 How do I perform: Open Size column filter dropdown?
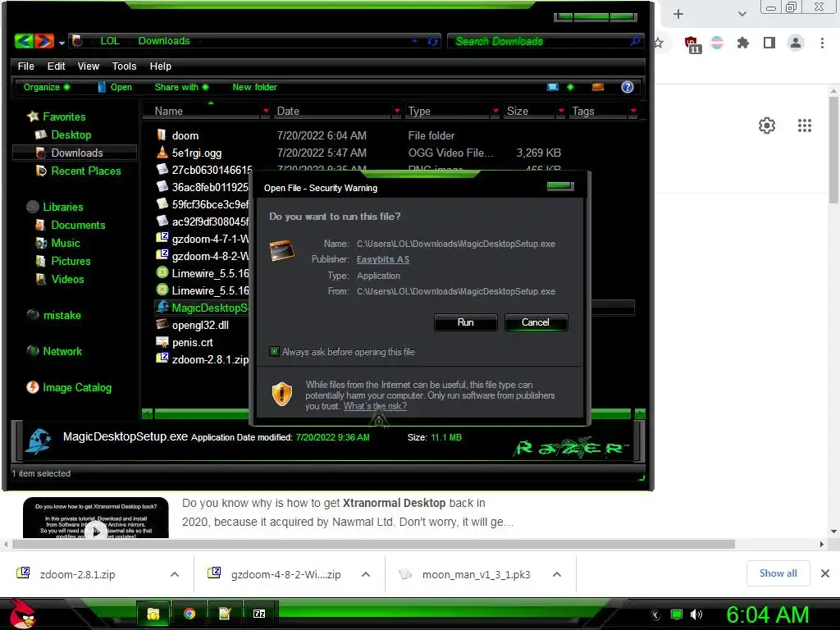[x=561, y=111]
